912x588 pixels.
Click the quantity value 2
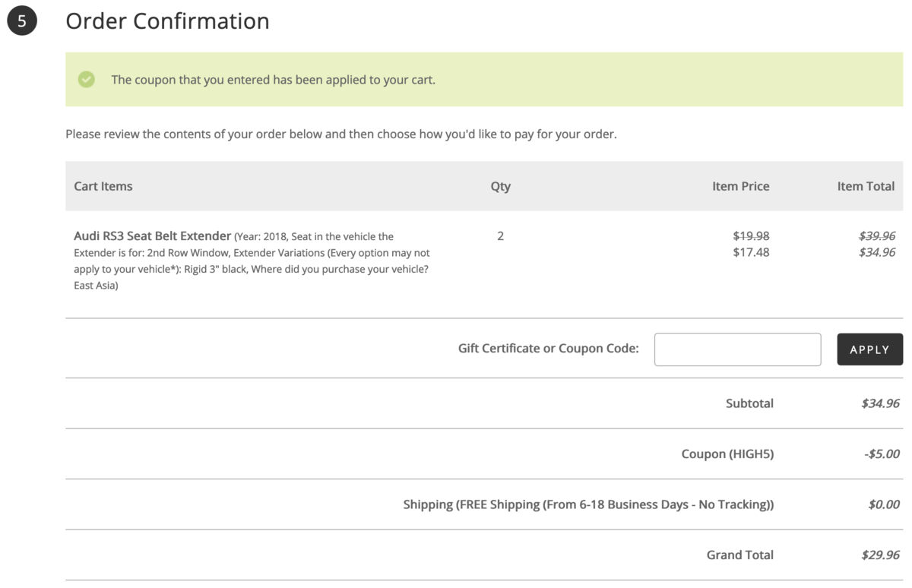(500, 236)
